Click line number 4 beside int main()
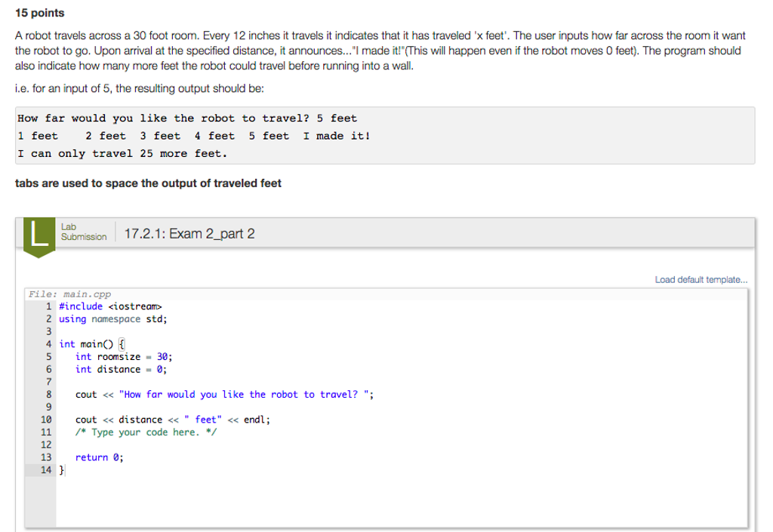773x532 pixels. pyautogui.click(x=48, y=343)
